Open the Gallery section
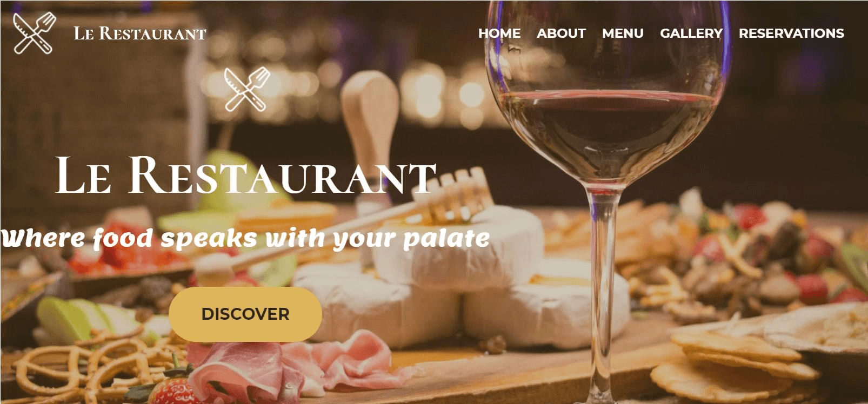Image resolution: width=868 pixels, height=404 pixels. tap(691, 33)
